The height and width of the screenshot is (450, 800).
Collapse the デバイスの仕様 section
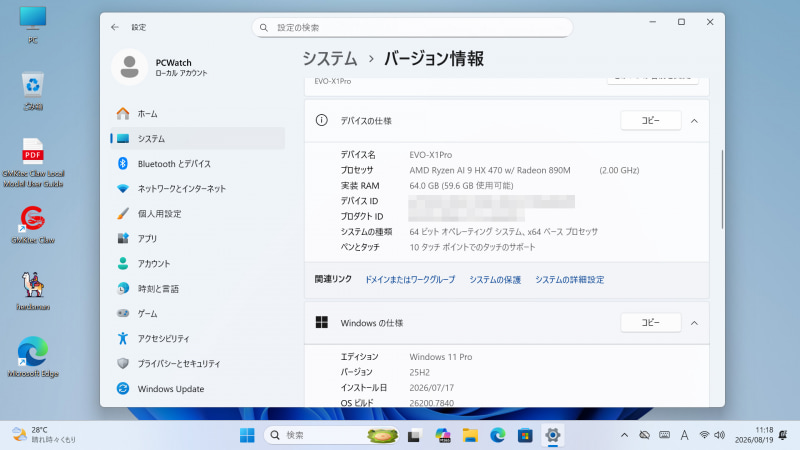(694, 121)
